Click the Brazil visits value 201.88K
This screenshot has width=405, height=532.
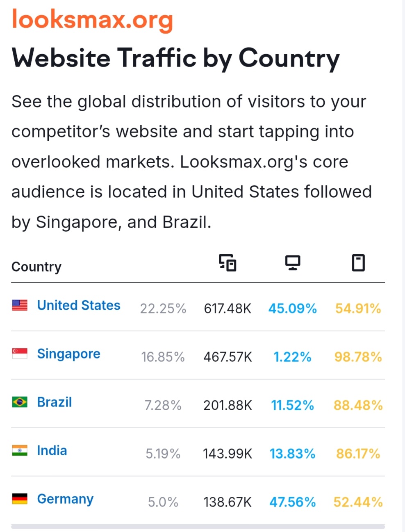(228, 405)
